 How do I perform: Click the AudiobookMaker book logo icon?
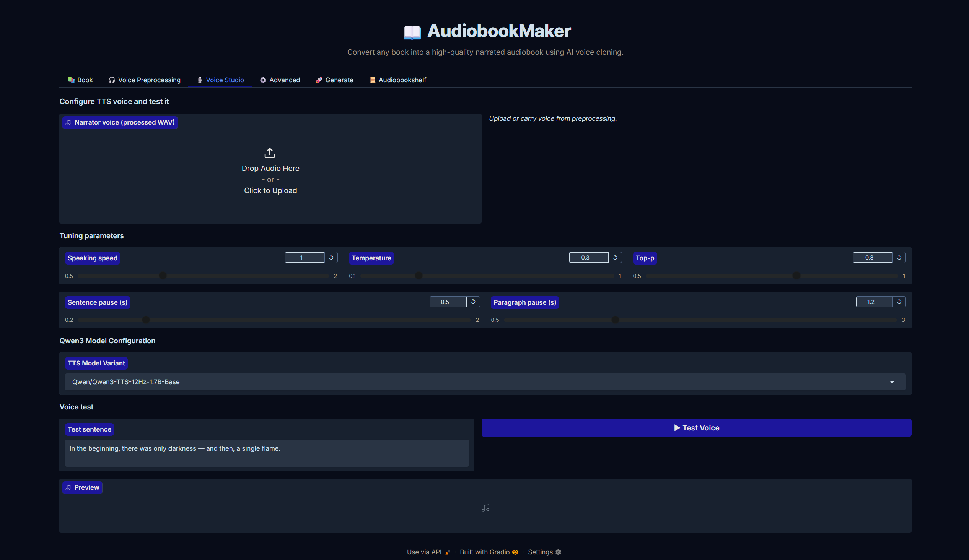[412, 32]
